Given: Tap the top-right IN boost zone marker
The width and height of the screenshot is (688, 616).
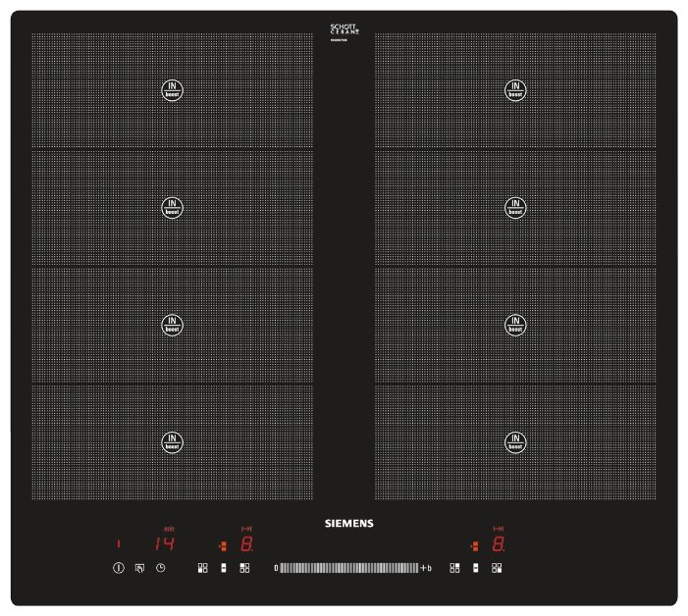Looking at the screenshot, I should click(x=515, y=90).
